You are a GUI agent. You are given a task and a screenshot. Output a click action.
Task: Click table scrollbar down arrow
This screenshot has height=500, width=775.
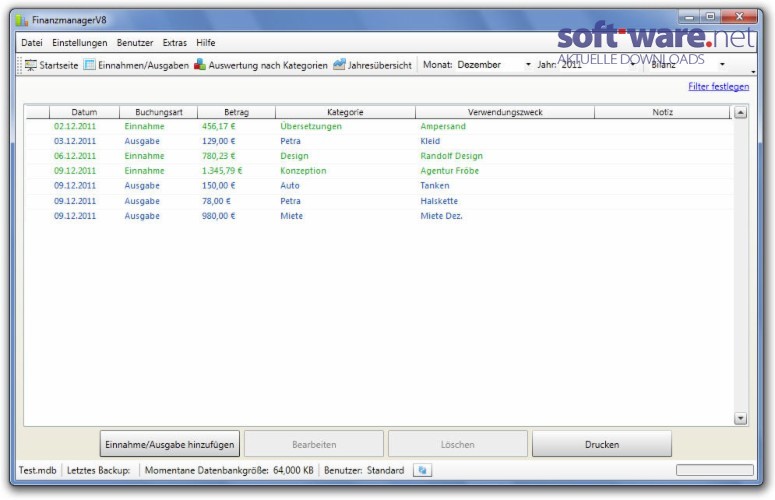(x=740, y=418)
